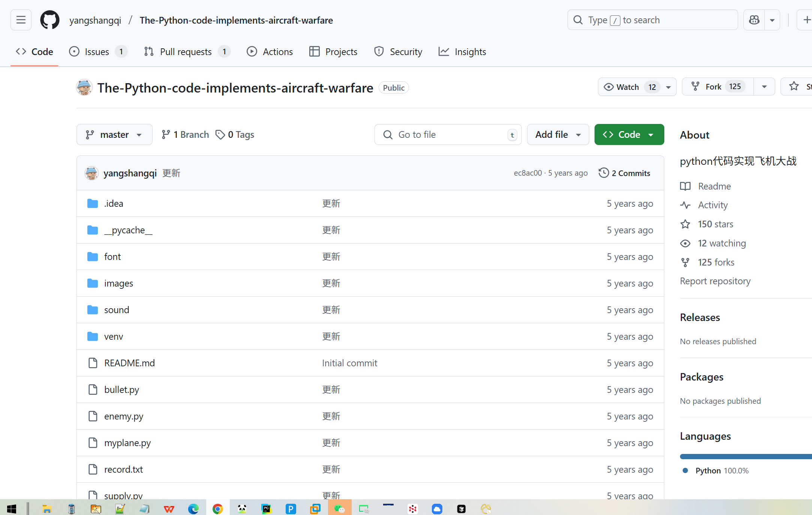The height and width of the screenshot is (515, 812).
Task: Open the README.md file
Action: 129,363
